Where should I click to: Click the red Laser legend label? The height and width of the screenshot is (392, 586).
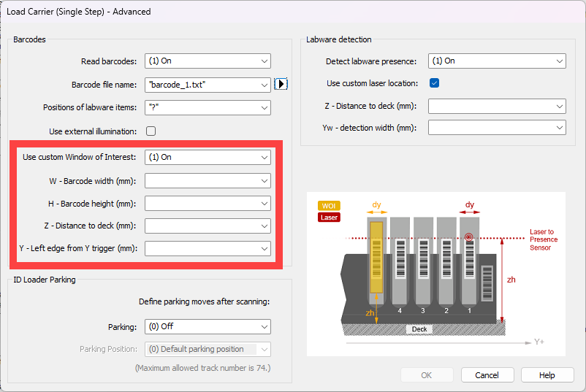point(328,217)
